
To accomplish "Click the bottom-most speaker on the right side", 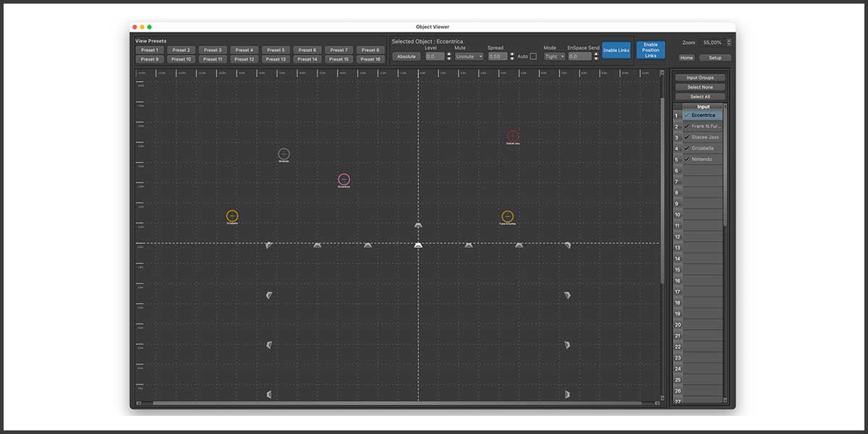I will (567, 394).
